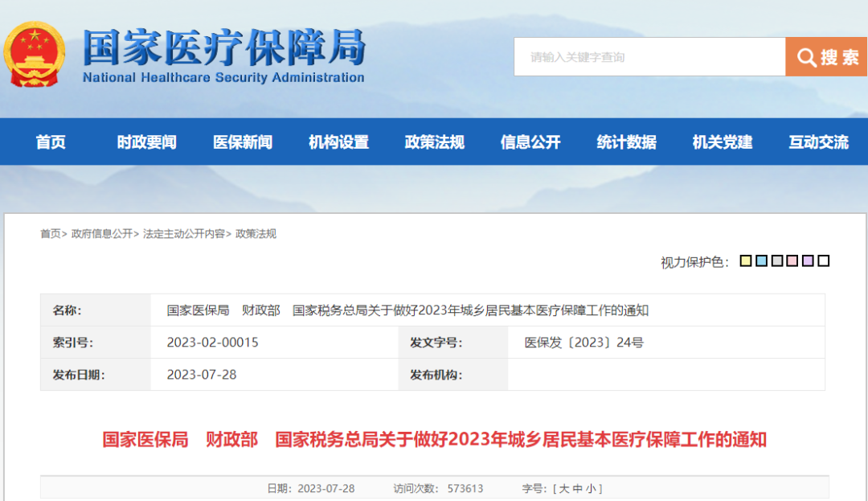
Task: Set font size to 小 (small)
Action: (x=591, y=488)
